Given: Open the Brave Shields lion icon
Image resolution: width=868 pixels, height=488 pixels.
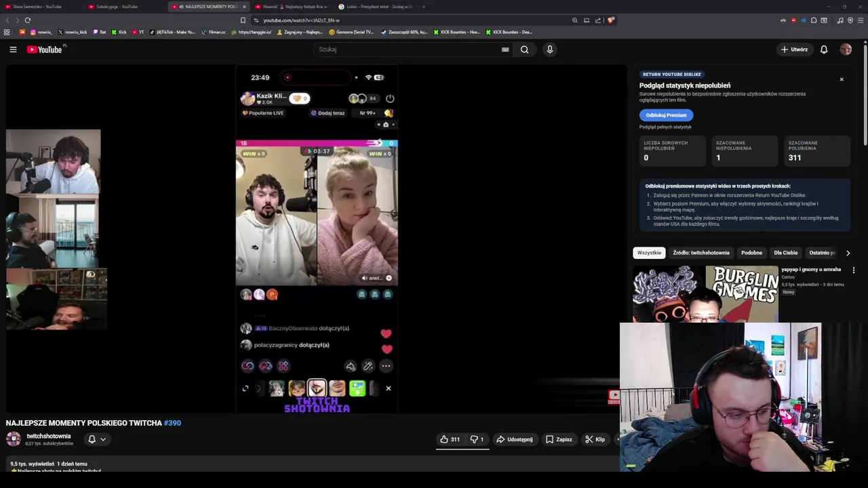Looking at the screenshot, I should 610,20.
